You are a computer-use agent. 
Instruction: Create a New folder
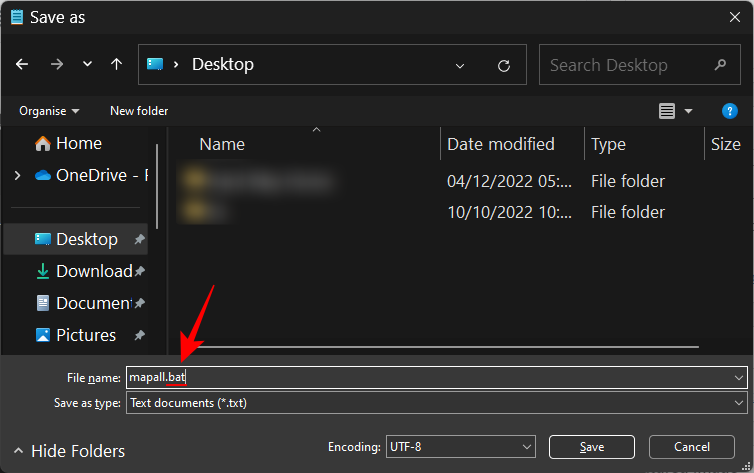click(139, 111)
